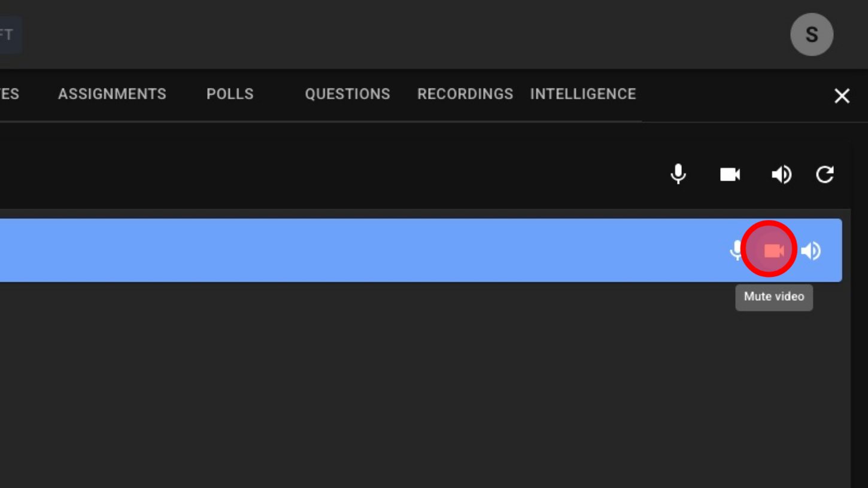
Task: Click the header camera icon for all
Action: 730,174
